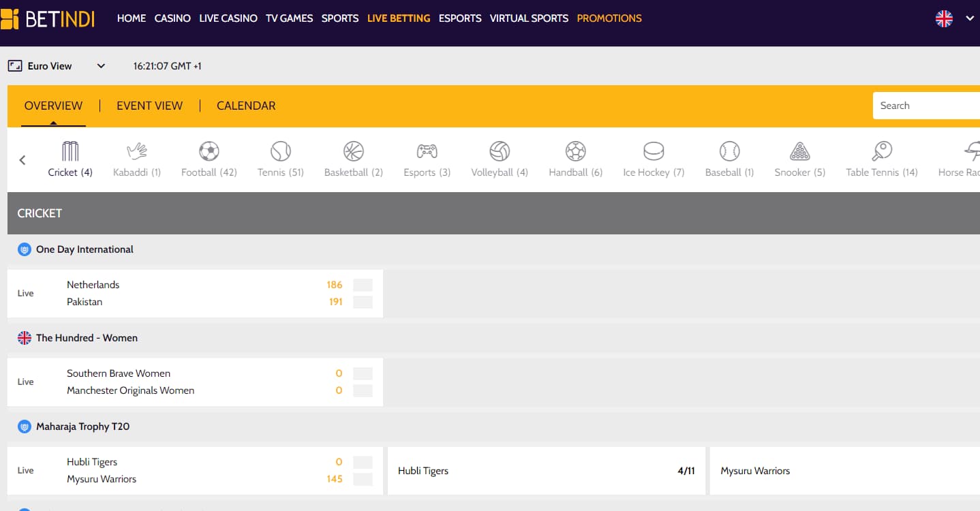Expand the language selector chevron
Image resolution: width=980 pixels, height=511 pixels.
pos(970,19)
